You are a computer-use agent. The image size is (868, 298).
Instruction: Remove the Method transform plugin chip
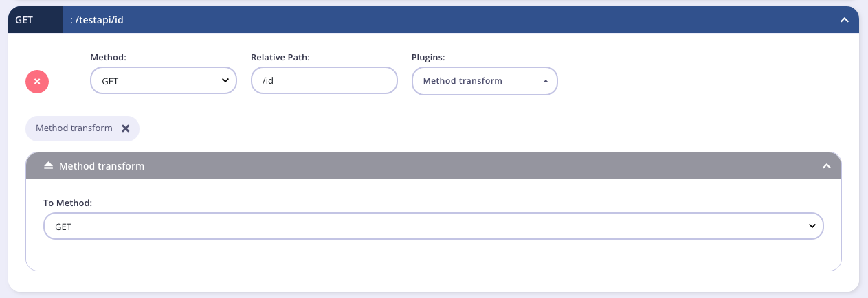[125, 128]
